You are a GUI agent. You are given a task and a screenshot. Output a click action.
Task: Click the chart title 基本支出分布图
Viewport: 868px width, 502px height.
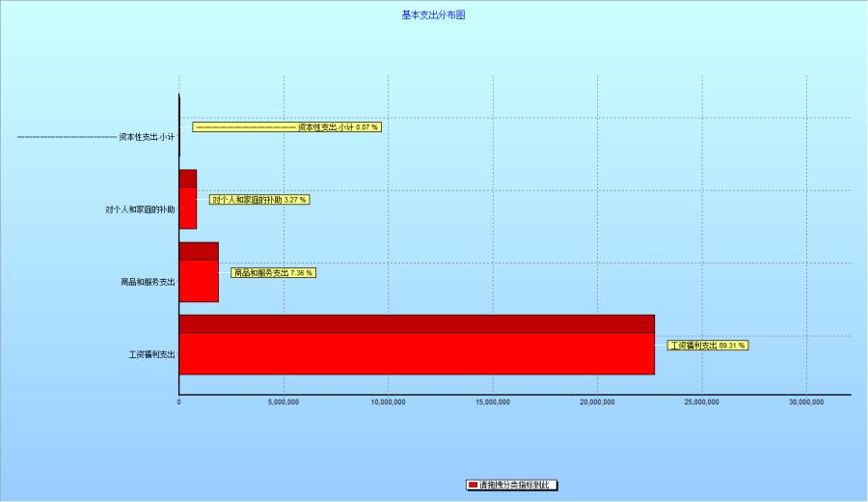(433, 15)
